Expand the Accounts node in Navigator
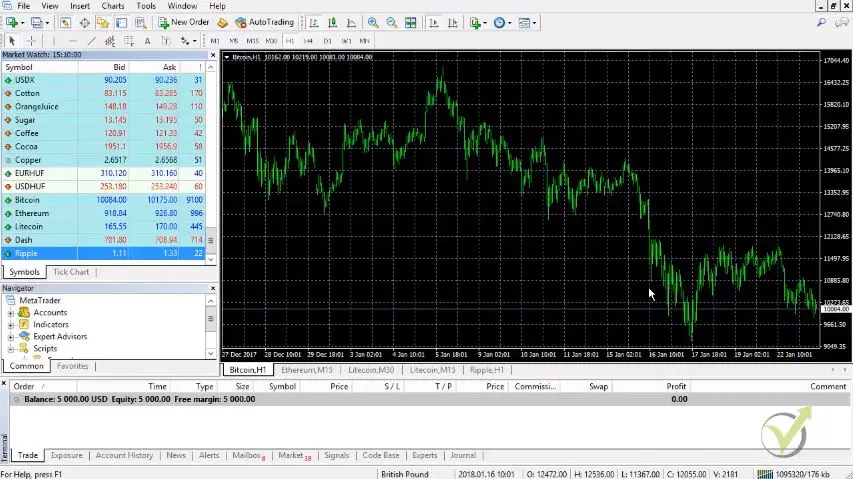The height and width of the screenshot is (479, 853). pos(11,313)
